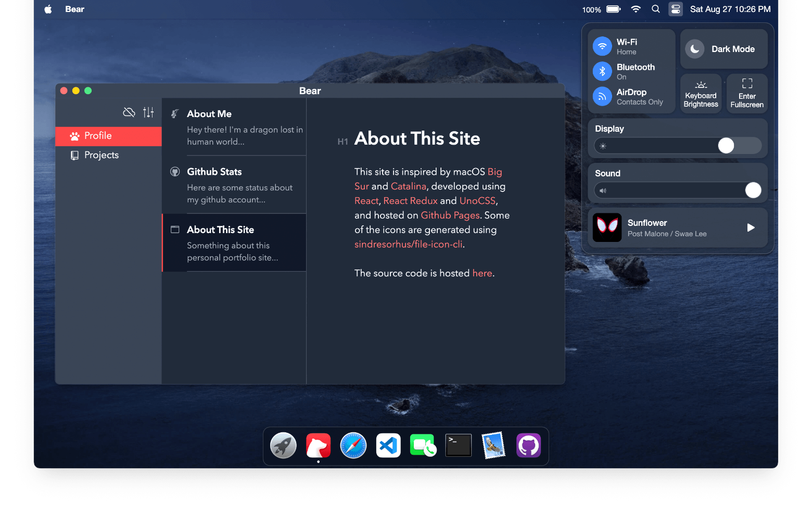
Task: Click the Bear window title text
Action: click(x=310, y=91)
